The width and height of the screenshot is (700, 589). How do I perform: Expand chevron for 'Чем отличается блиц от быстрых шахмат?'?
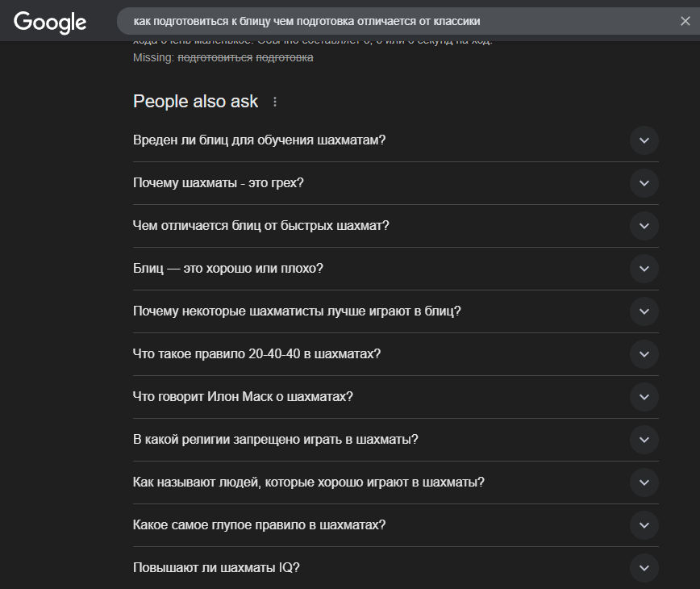pyautogui.click(x=644, y=226)
